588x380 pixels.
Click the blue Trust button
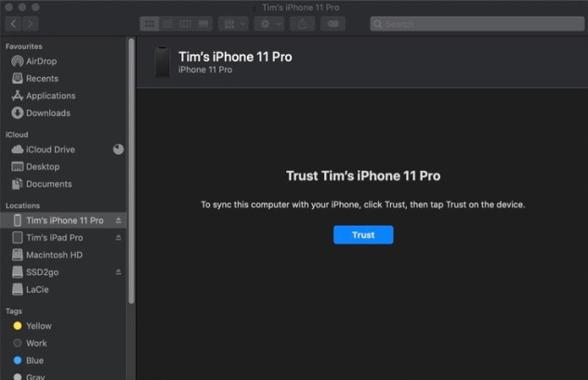[363, 235]
